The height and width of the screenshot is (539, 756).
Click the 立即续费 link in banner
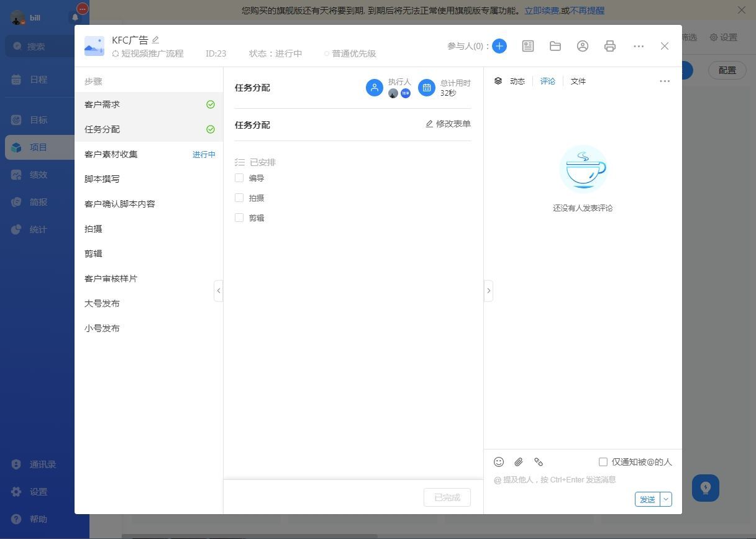[541, 11]
